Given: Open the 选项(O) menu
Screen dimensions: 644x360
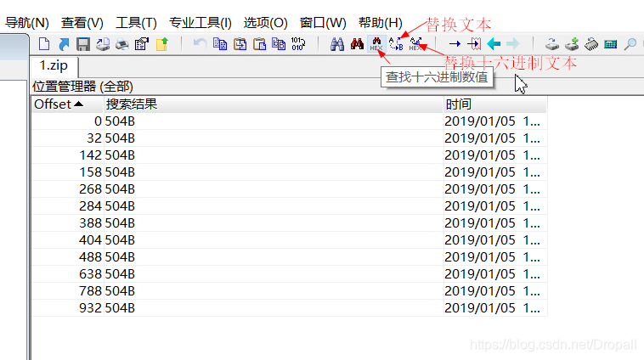Looking at the screenshot, I should [265, 23].
